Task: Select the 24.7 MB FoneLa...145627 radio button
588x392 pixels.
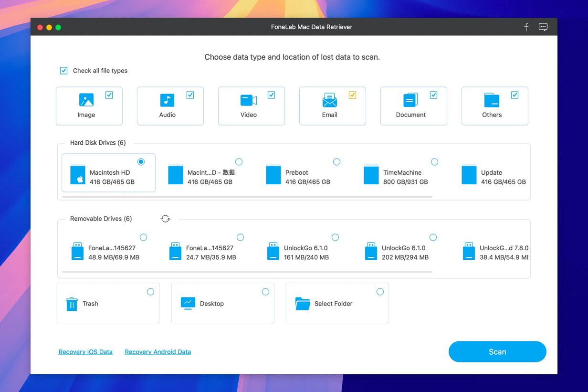Action: [x=240, y=237]
